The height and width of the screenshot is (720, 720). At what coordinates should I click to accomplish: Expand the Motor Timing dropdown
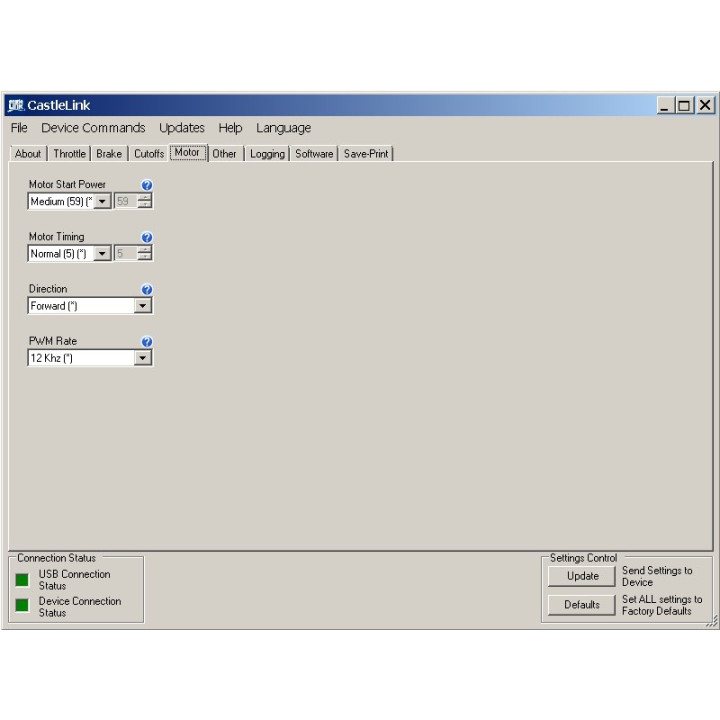click(x=102, y=253)
